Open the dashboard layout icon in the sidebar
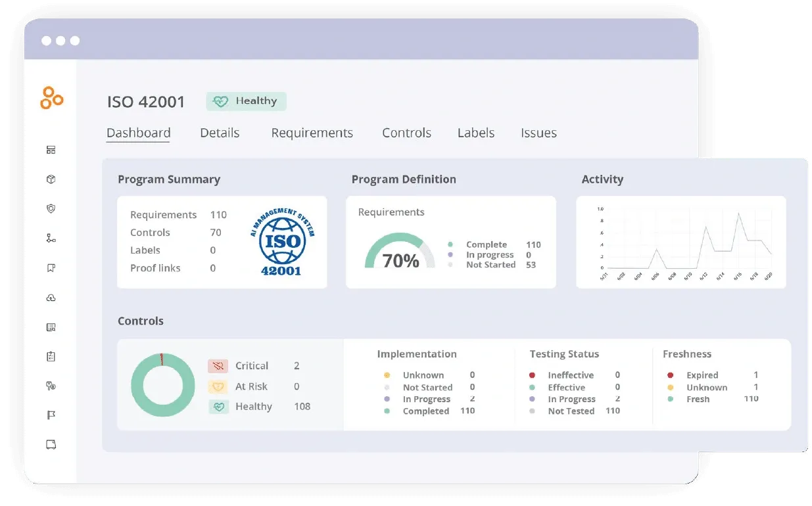 tap(51, 150)
